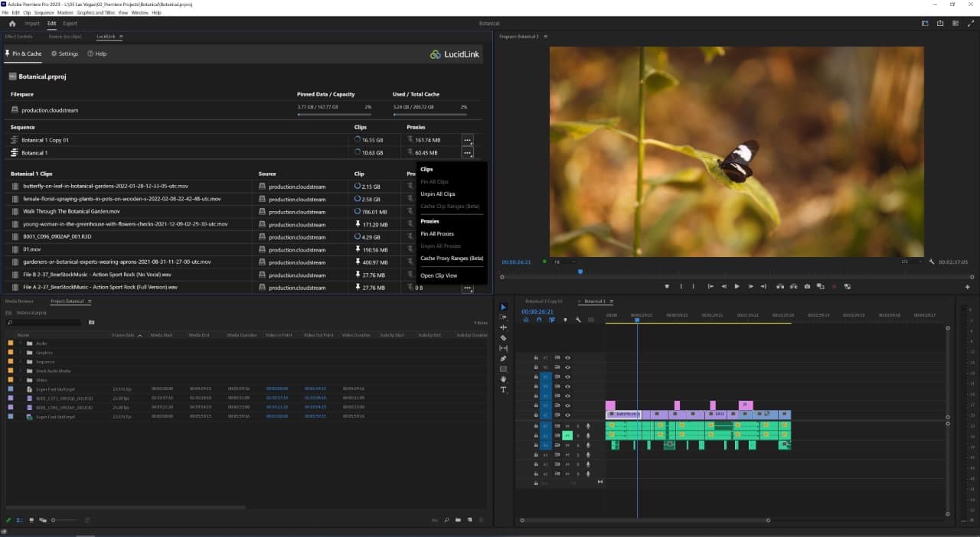The height and width of the screenshot is (537, 980).
Task: Click the Go to Out point button
Action: click(x=763, y=286)
